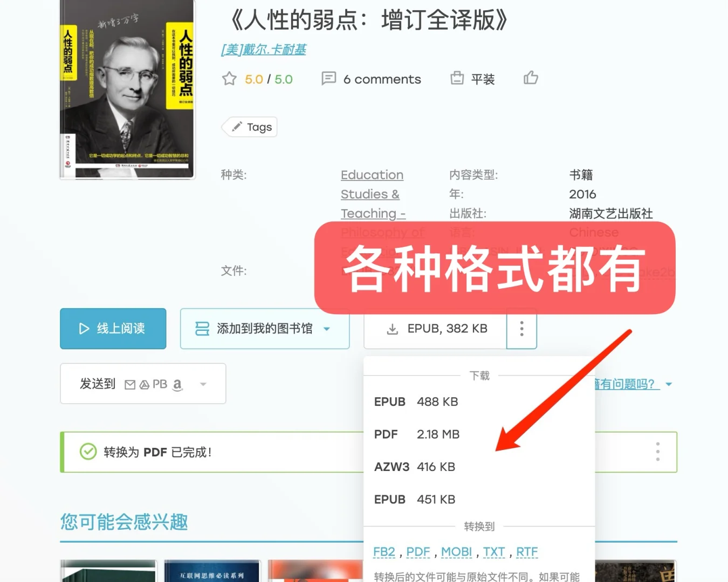Click the comments speech bubble icon
The image size is (728, 582).
329,79
